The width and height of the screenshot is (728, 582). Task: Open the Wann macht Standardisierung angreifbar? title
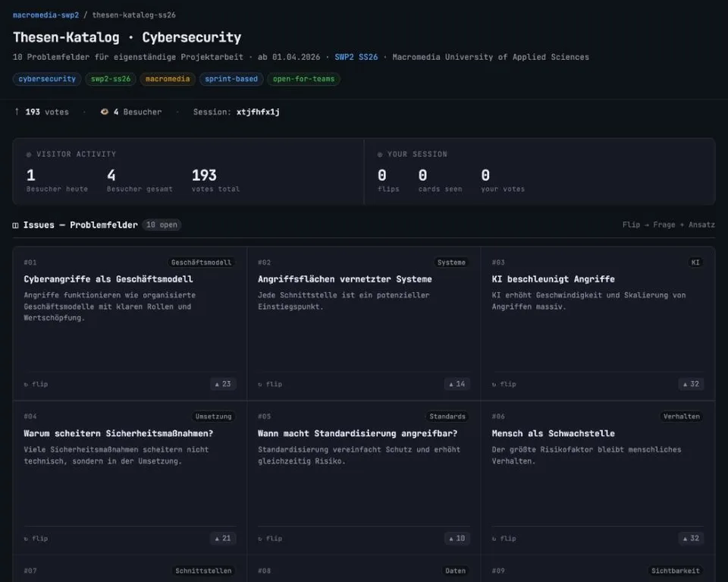pyautogui.click(x=357, y=433)
